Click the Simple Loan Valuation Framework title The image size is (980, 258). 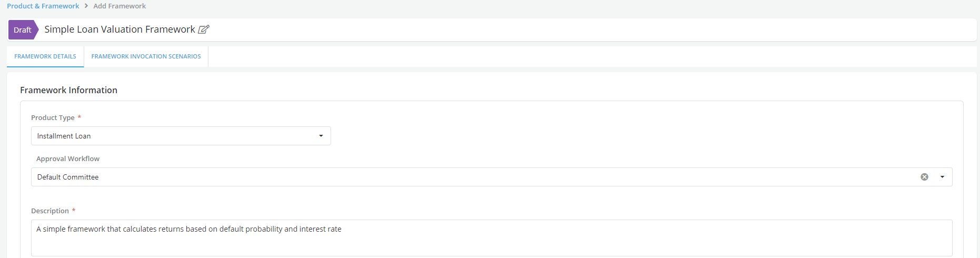point(119,29)
